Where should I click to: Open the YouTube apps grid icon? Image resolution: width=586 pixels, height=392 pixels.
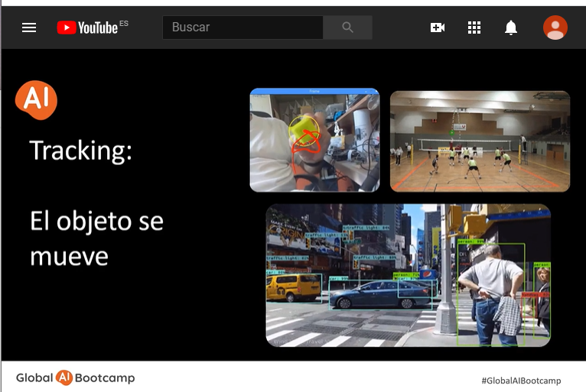474,28
